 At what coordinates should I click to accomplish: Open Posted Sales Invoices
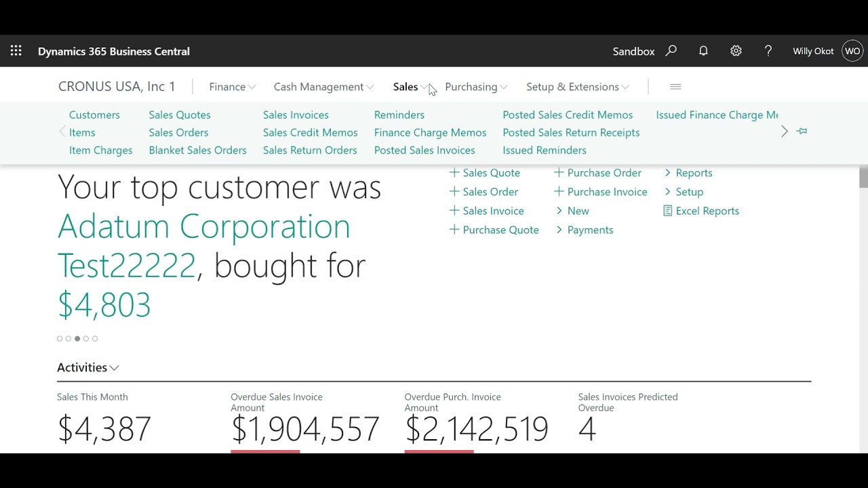click(425, 150)
